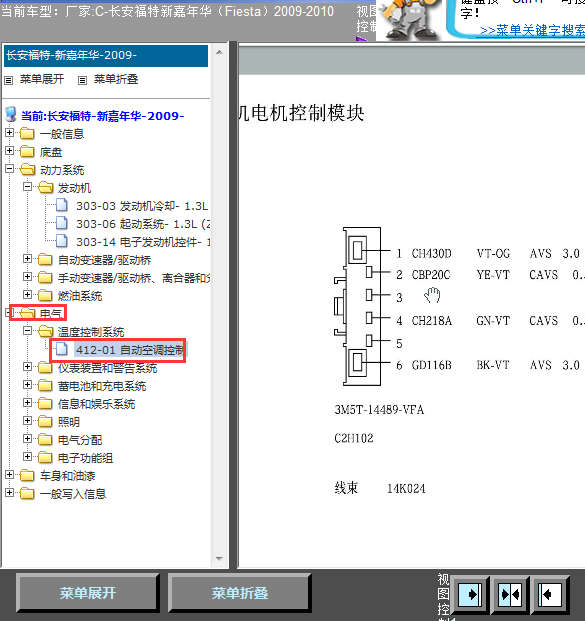The width and height of the screenshot is (585, 621).
Task: Click the center split view control button
Action: (x=510, y=594)
